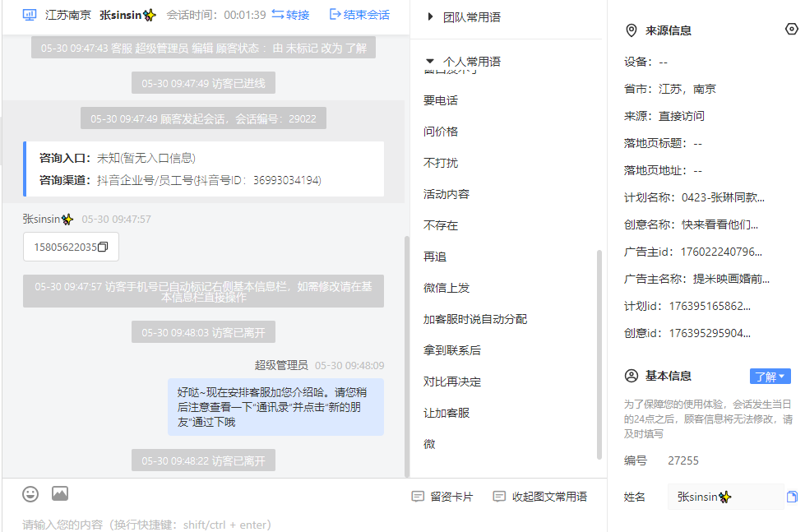The image size is (805, 532).
Task: Click the 编号 27255 value
Action: click(682, 460)
